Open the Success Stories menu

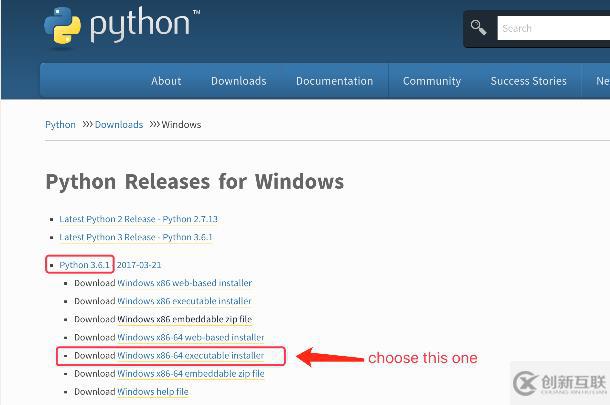point(528,81)
